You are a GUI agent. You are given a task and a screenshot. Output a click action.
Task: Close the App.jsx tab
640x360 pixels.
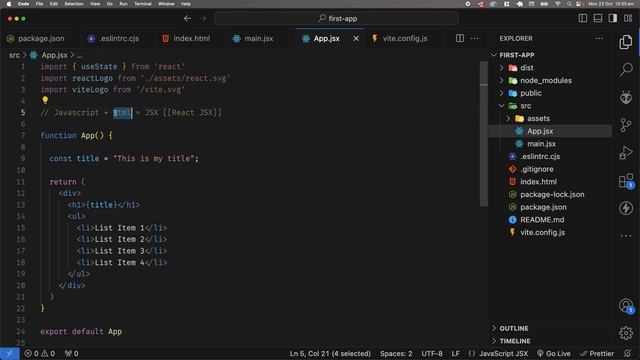pos(356,38)
